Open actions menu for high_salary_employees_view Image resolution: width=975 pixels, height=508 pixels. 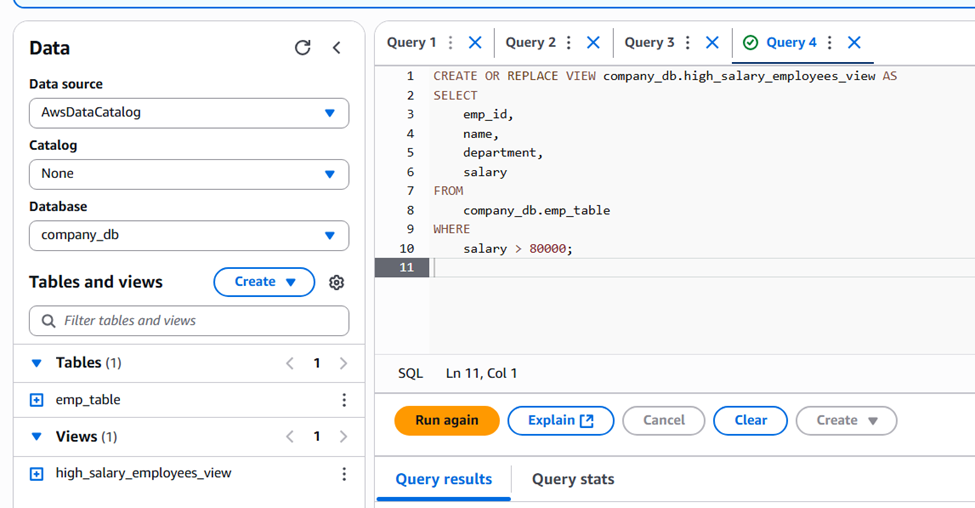click(x=344, y=474)
